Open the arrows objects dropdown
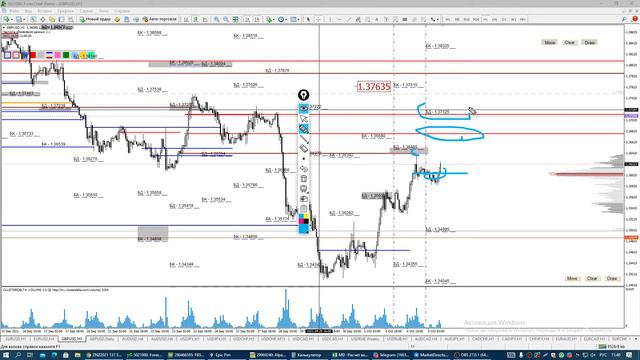Image resolution: width=640 pixels, height=360 pixels. [x=434, y=19]
